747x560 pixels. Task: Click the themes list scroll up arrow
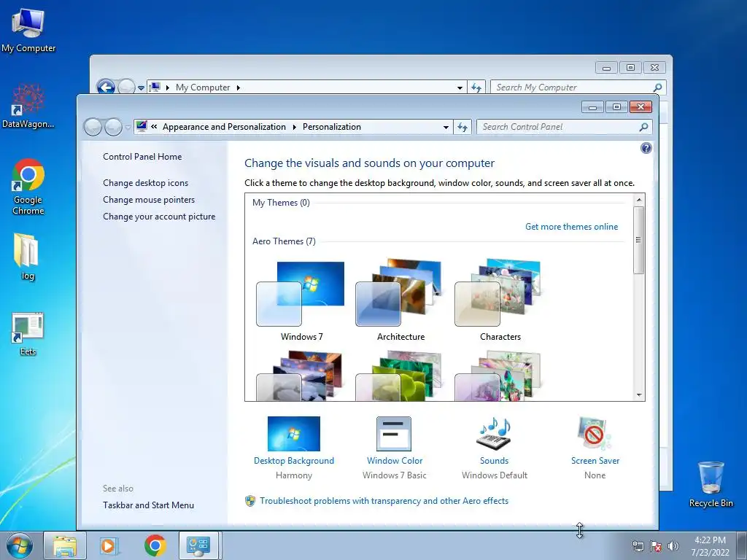click(639, 199)
